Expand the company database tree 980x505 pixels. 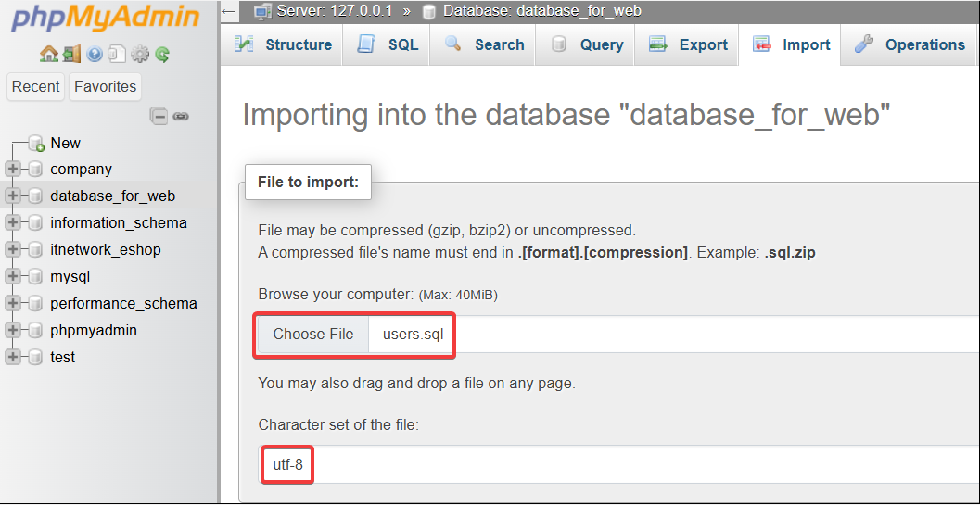13,169
